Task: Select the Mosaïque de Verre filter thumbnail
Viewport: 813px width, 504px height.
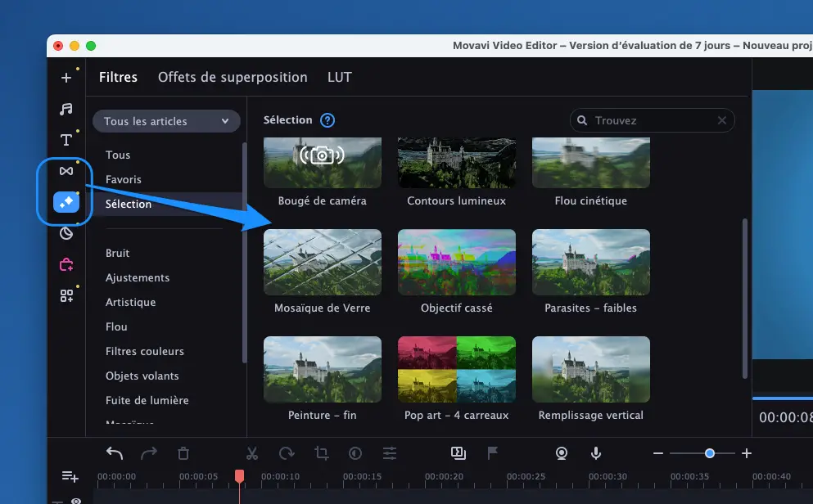Action: click(323, 262)
